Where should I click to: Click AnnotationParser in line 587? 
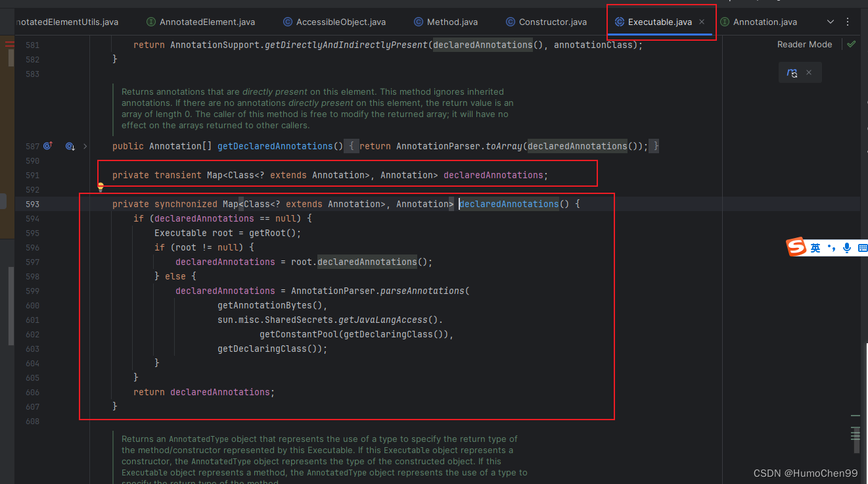click(x=438, y=146)
